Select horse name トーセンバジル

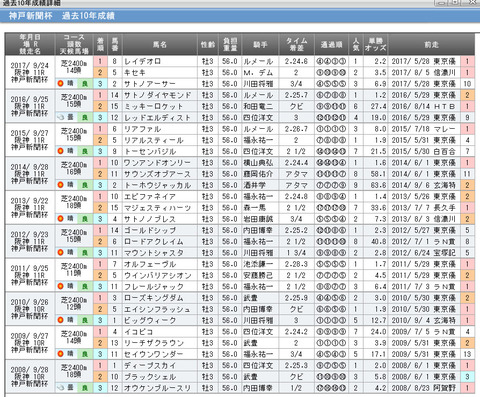[x=150, y=152]
